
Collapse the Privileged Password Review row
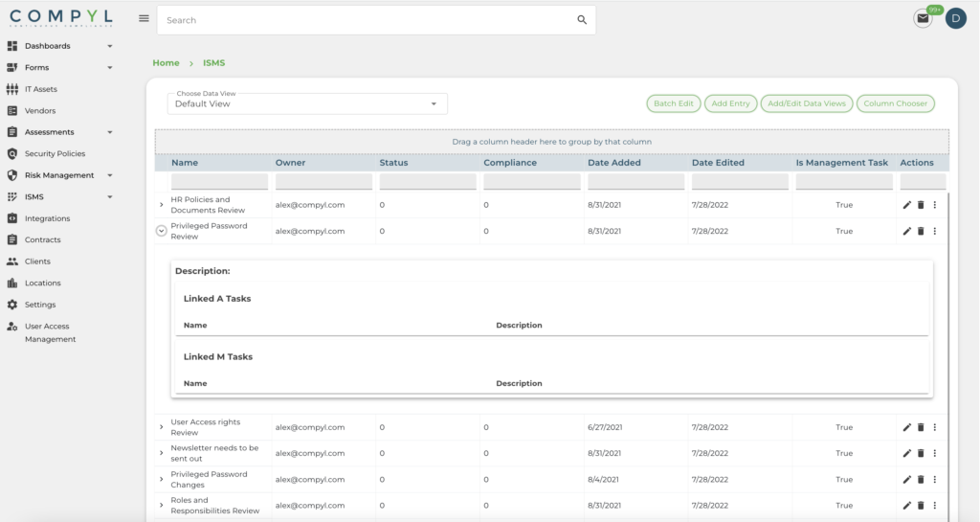pyautogui.click(x=161, y=231)
